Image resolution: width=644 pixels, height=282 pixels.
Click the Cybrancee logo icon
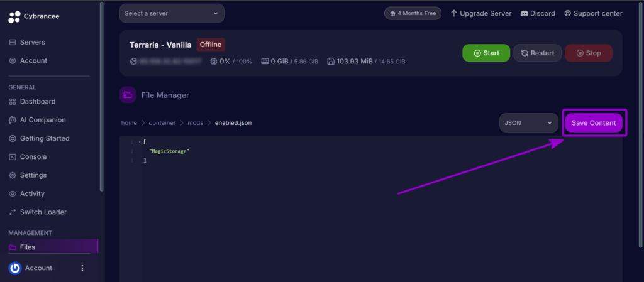(14, 16)
